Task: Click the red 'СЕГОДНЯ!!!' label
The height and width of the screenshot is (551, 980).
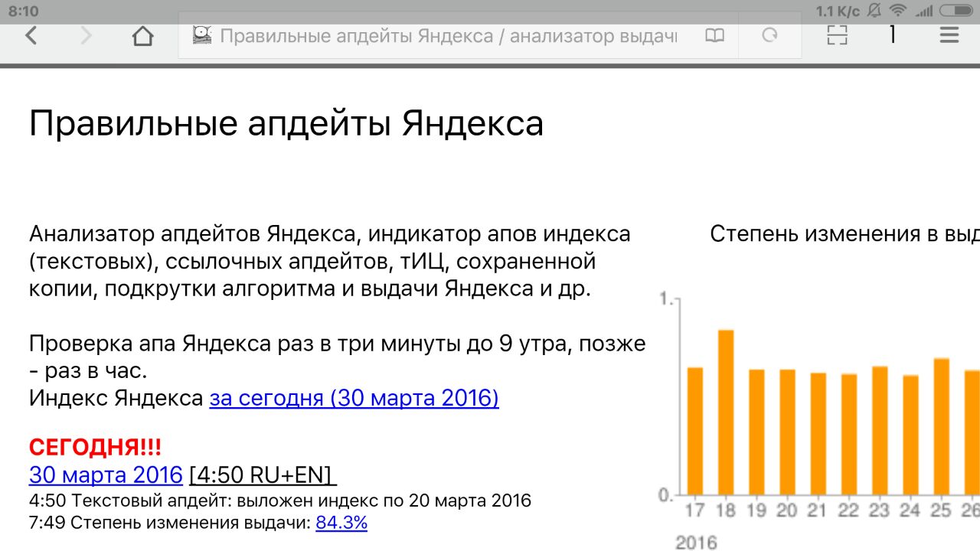Action: tap(95, 447)
